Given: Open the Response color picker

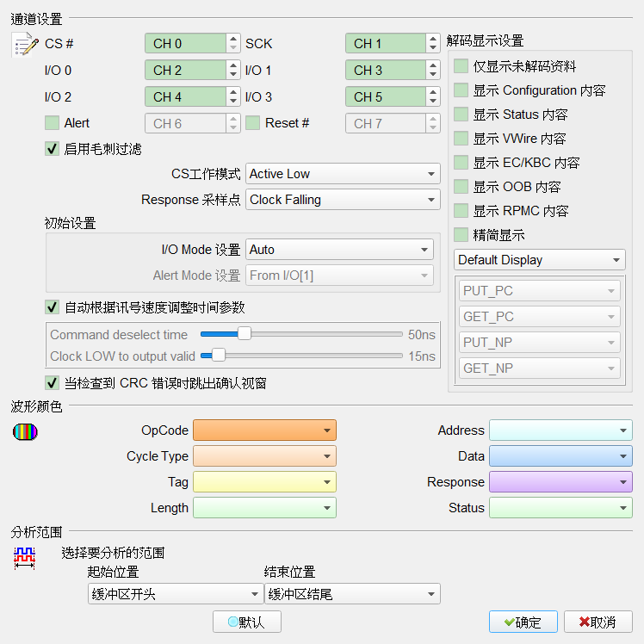Looking at the screenshot, I should (560, 482).
